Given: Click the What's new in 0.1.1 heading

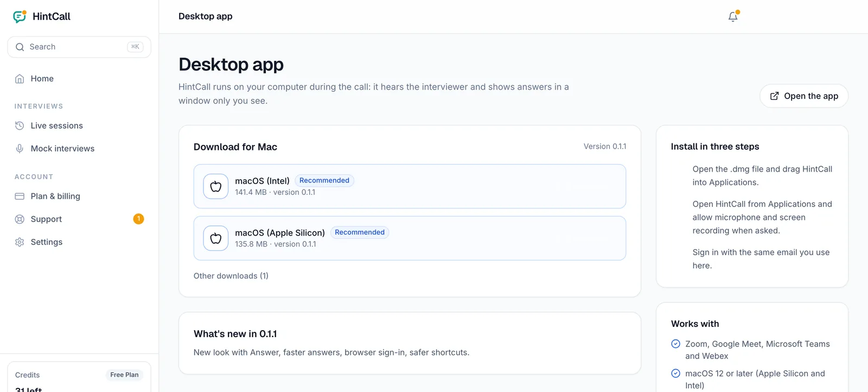Looking at the screenshot, I should 235,334.
